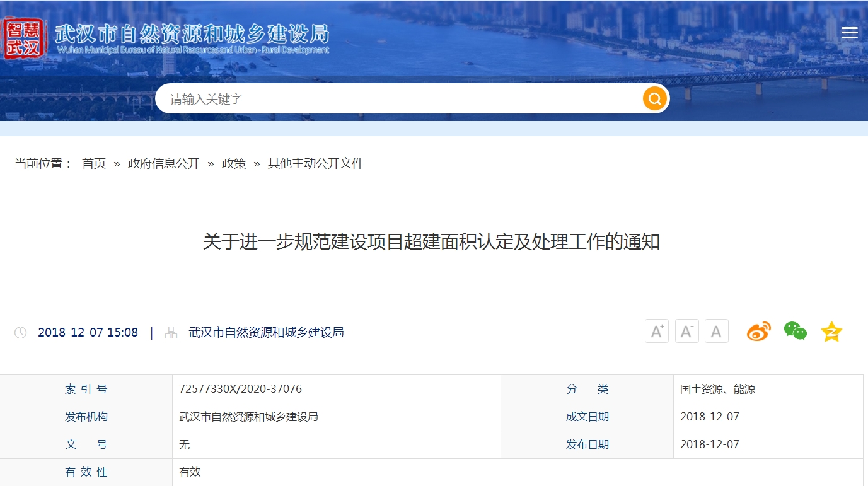Click index number 72577330X/2020-37076
Viewport: 868px width, 486px height.
tap(241, 389)
